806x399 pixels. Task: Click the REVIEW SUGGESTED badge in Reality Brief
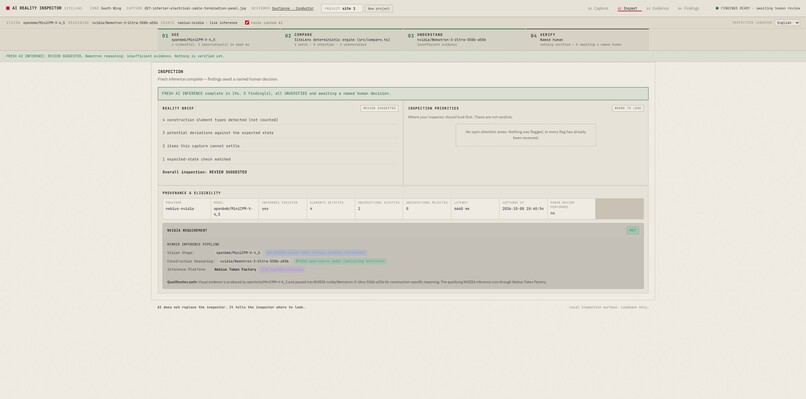point(379,108)
